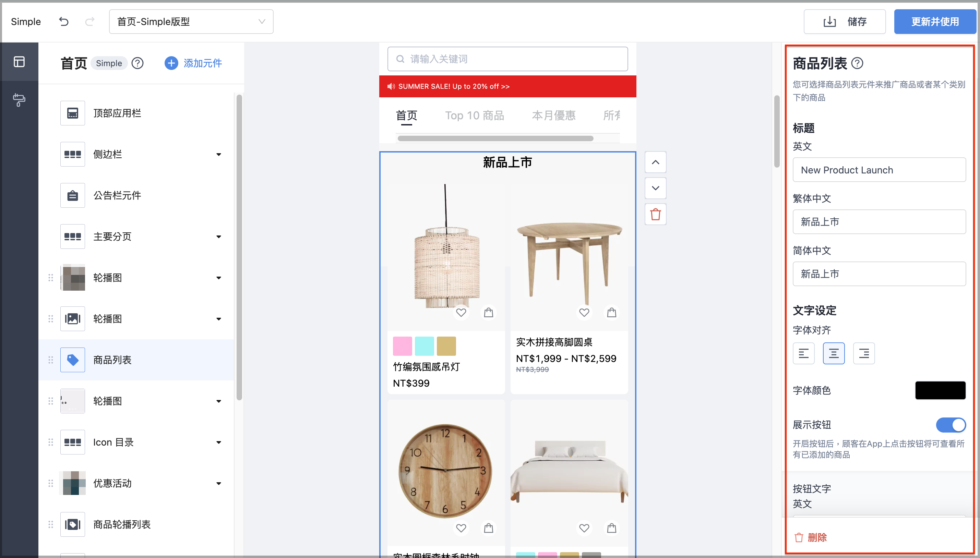The image size is (980, 558).
Task: Select 顶部应用栏 in component list
Action: pos(136,113)
